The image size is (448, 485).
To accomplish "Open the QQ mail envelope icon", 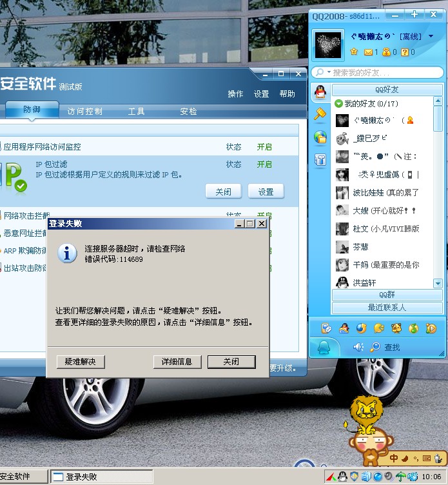I will pos(368,52).
